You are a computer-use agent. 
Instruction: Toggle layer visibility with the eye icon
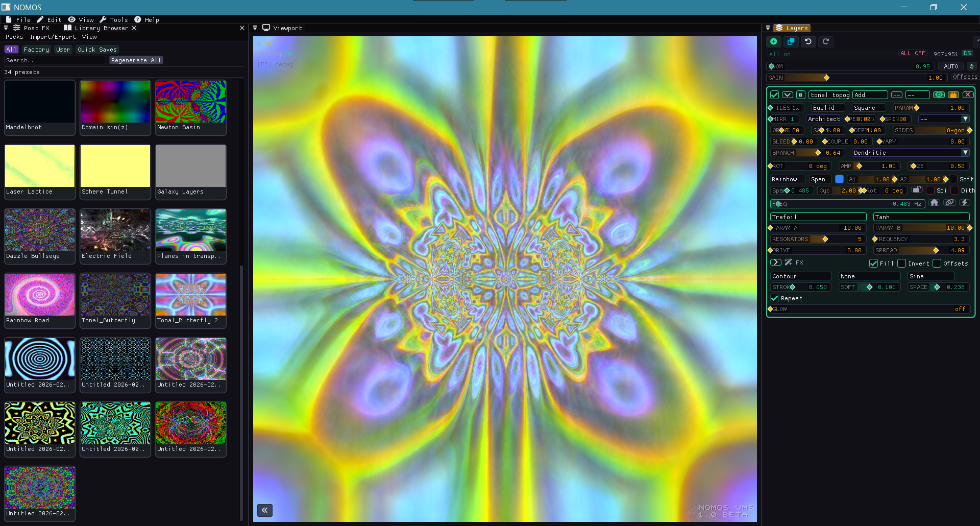pos(939,95)
